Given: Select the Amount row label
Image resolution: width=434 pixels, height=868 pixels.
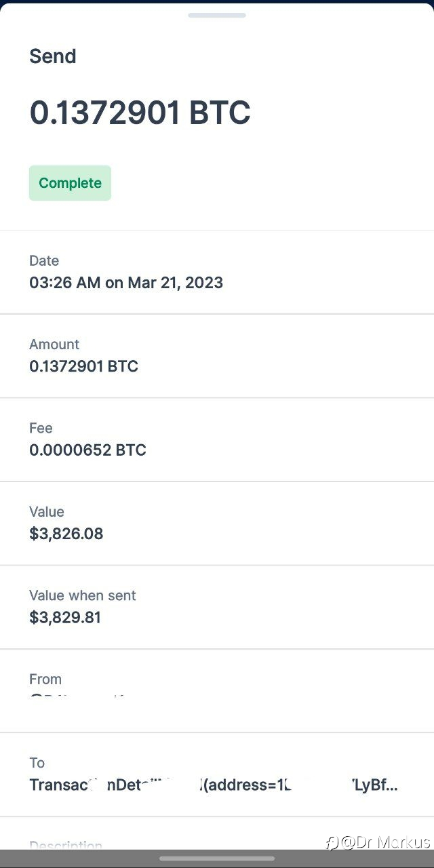Looking at the screenshot, I should (x=54, y=344).
